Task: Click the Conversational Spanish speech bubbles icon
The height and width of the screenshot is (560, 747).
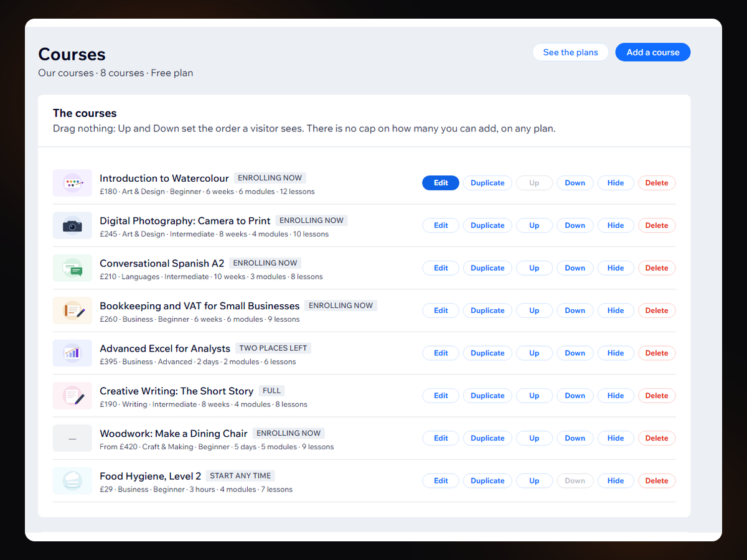Action: tap(72, 268)
